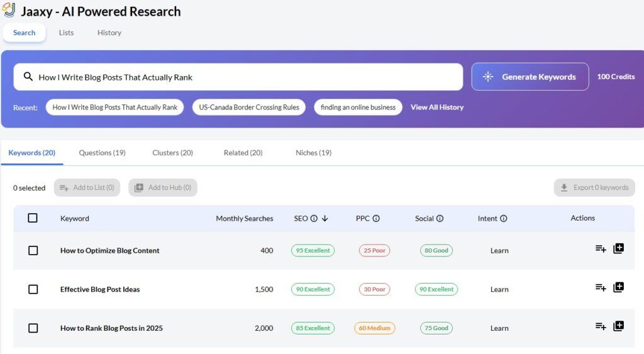The image size is (644, 354).
Task: Open the Questions (19) tab
Action: pos(102,153)
